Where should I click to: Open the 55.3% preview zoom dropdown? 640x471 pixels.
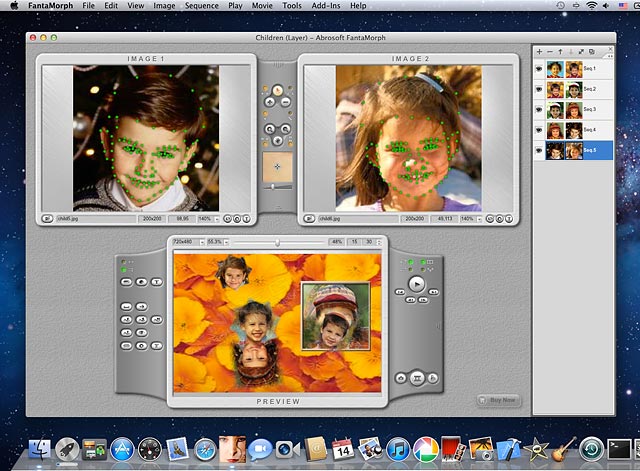pyautogui.click(x=226, y=242)
